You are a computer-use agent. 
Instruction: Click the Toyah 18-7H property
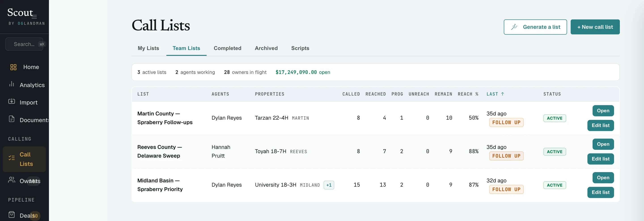(271, 151)
